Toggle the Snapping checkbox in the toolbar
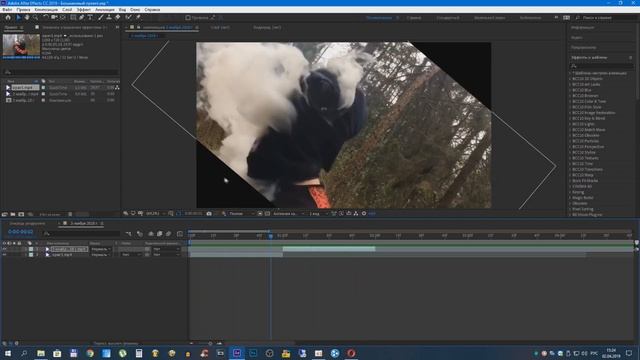Viewport: 640px width, 360px height. [x=188, y=18]
